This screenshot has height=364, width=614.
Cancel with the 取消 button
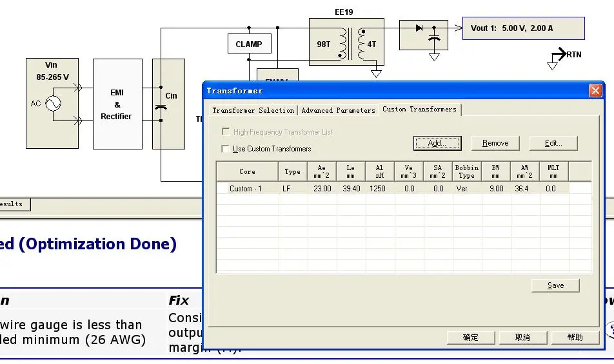click(523, 338)
